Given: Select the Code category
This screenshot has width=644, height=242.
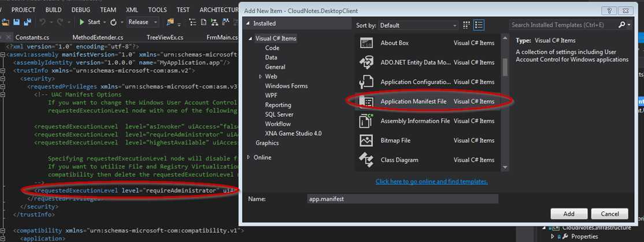Looking at the screenshot, I should 272,48.
